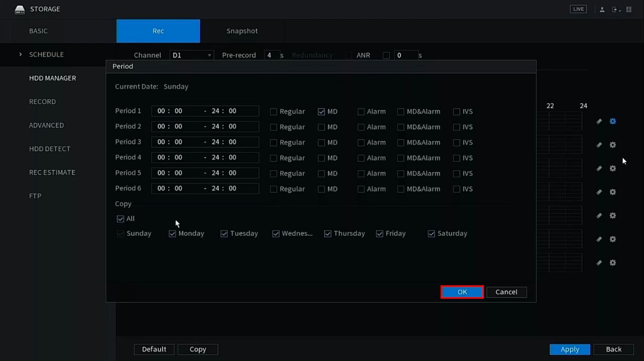Cancel the Period dialog
The image size is (644, 361).
(506, 292)
